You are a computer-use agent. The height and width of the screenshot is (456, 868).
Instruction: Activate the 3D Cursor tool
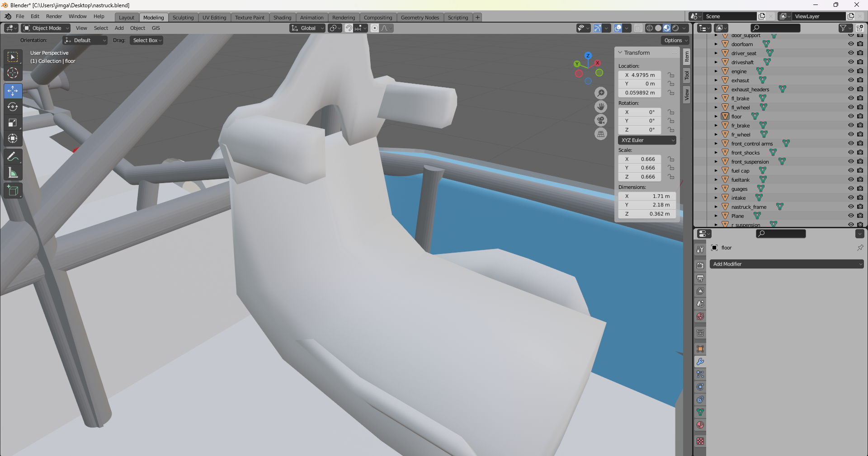click(x=13, y=73)
